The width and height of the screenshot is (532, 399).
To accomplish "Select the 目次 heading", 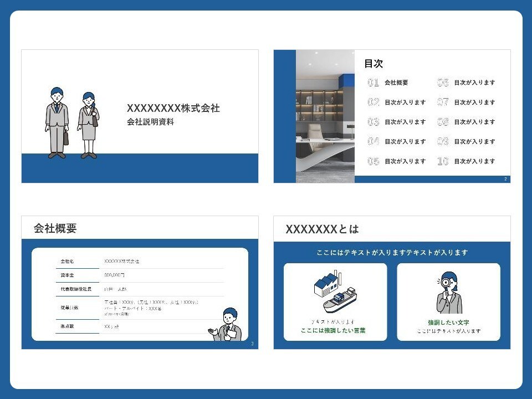I will [x=374, y=63].
